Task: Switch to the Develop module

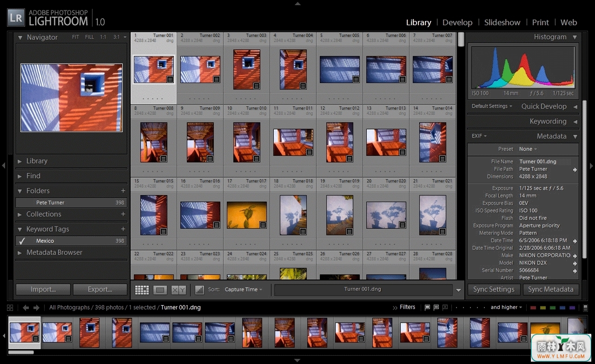Action: point(457,22)
